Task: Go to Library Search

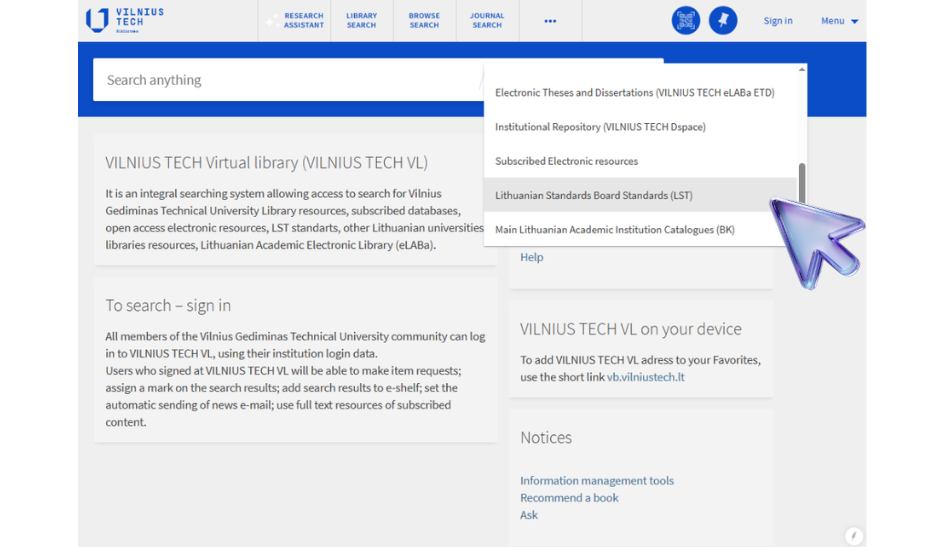Action: pos(361,21)
